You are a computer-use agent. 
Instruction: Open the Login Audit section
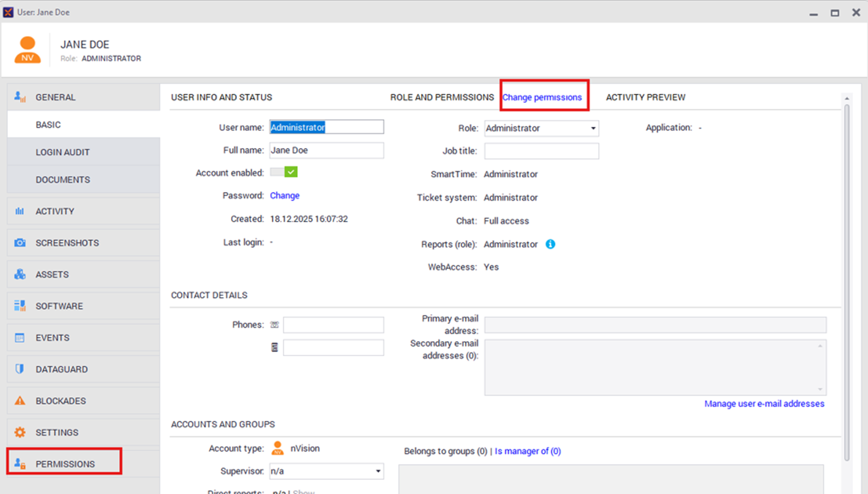pos(62,152)
